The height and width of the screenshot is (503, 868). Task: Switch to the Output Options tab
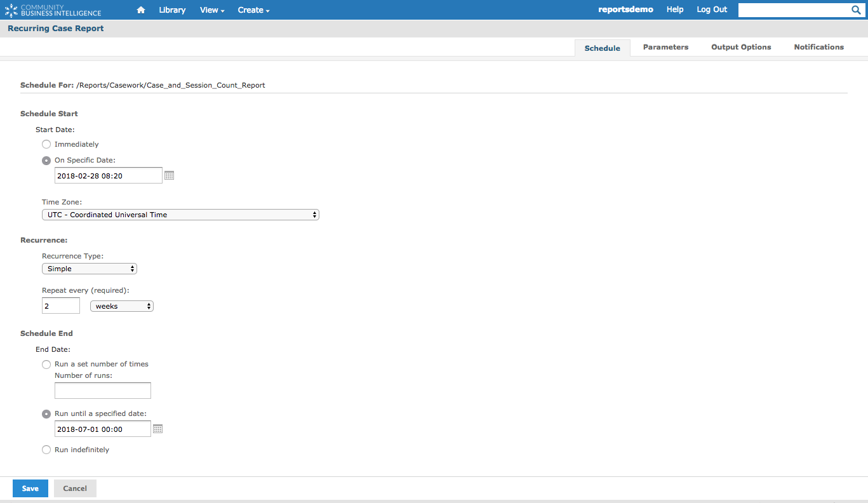741,47
